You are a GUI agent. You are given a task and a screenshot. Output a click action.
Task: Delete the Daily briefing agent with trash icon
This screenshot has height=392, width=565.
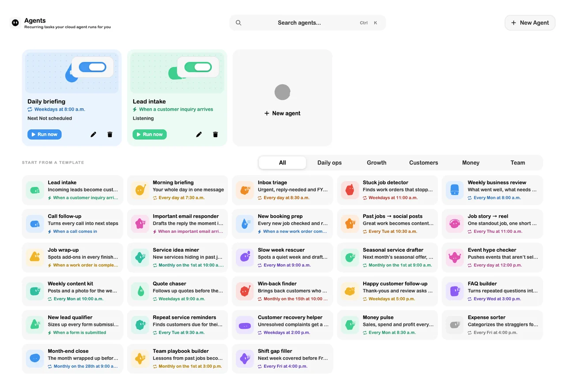(x=110, y=134)
